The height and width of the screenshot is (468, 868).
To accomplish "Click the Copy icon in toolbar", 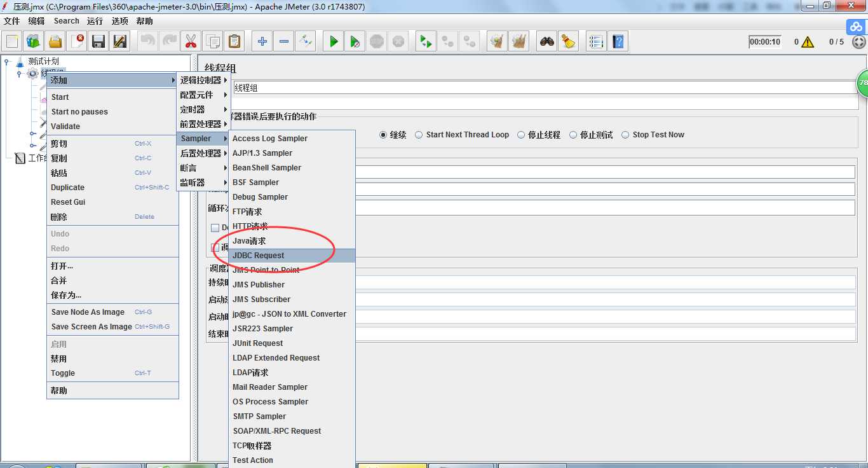I will click(212, 42).
